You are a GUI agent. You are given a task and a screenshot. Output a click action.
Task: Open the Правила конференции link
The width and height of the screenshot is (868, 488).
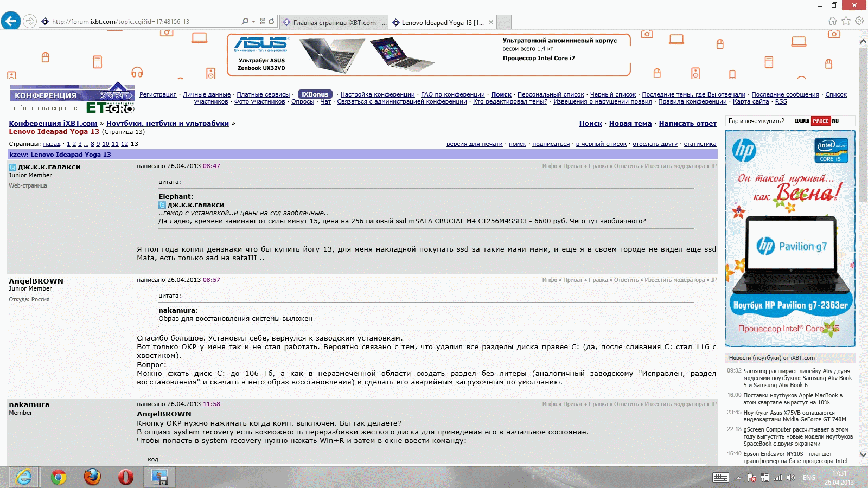(692, 101)
